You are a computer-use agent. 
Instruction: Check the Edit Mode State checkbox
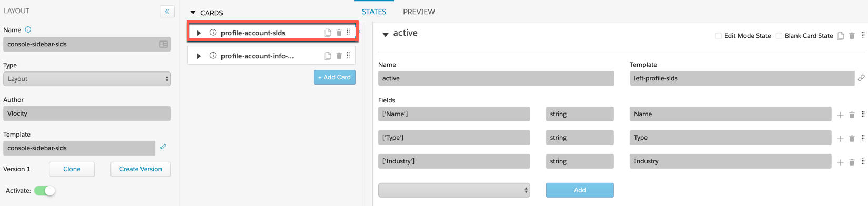[x=718, y=36]
